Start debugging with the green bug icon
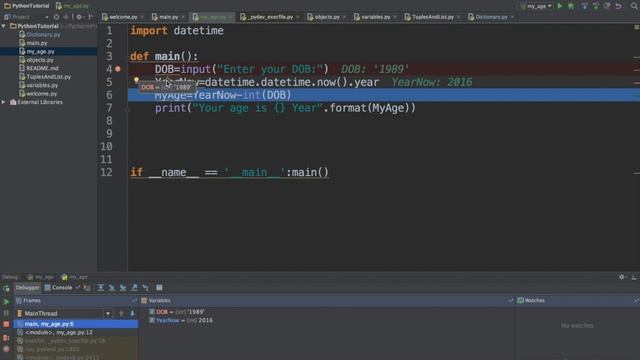 click(571, 6)
